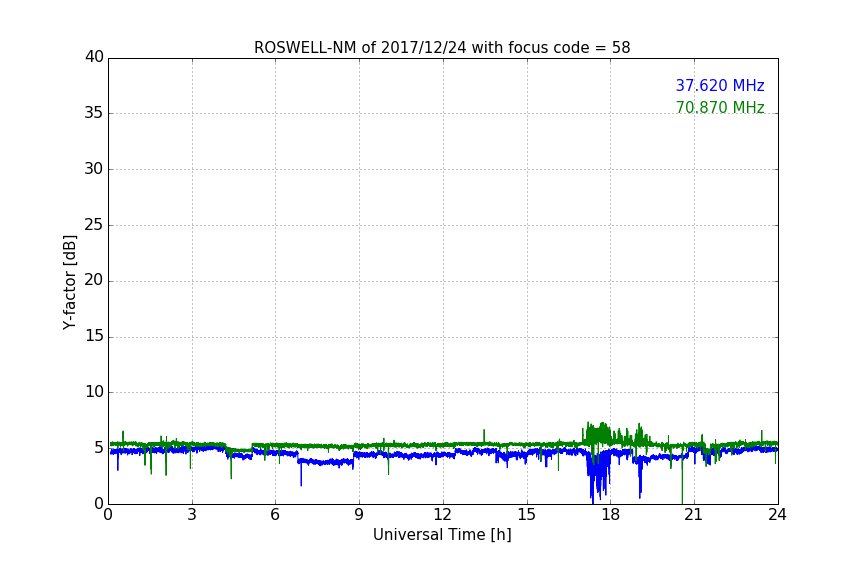Click y-axis tick label 25
This screenshot has width=864, height=576.
(94, 224)
